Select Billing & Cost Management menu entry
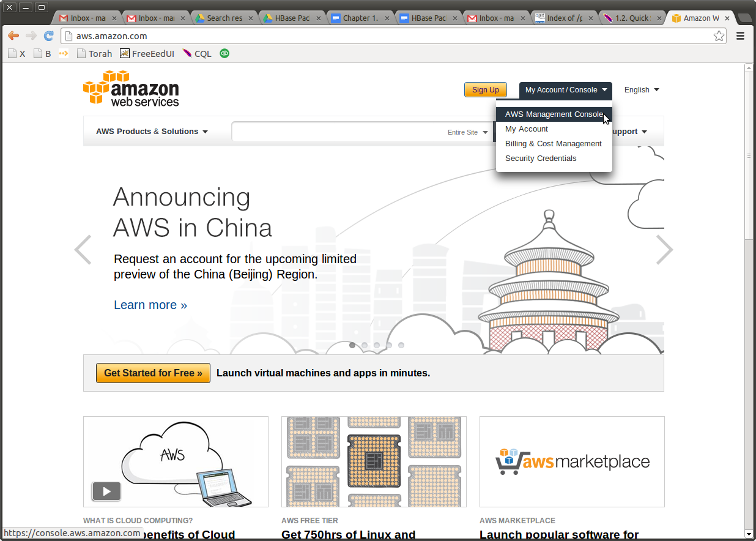756x541 pixels. pyautogui.click(x=554, y=144)
